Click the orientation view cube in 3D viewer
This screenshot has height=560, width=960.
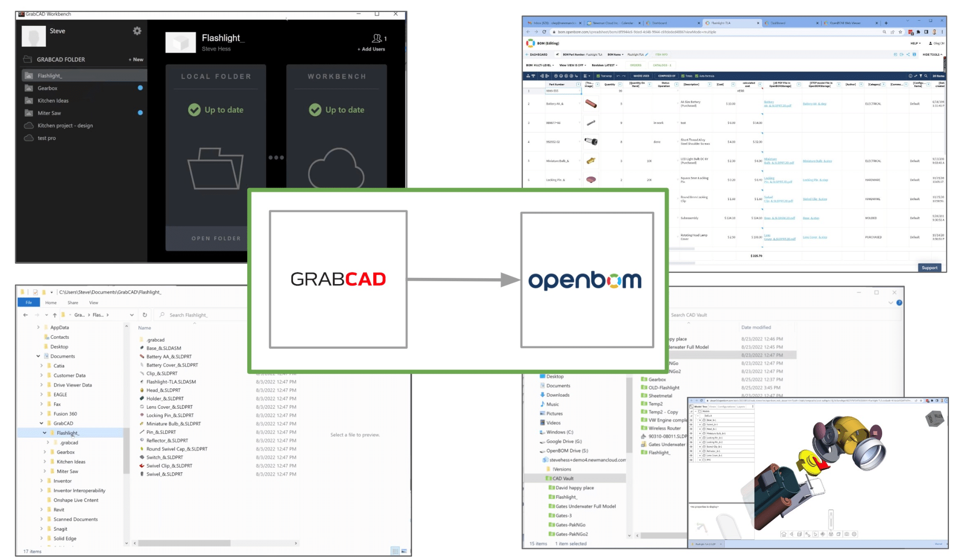pos(935,418)
